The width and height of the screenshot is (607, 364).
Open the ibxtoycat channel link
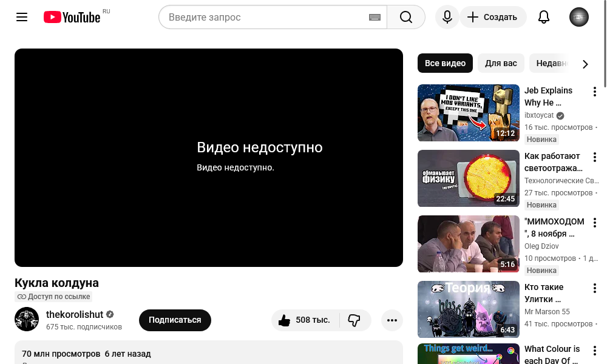click(x=539, y=115)
